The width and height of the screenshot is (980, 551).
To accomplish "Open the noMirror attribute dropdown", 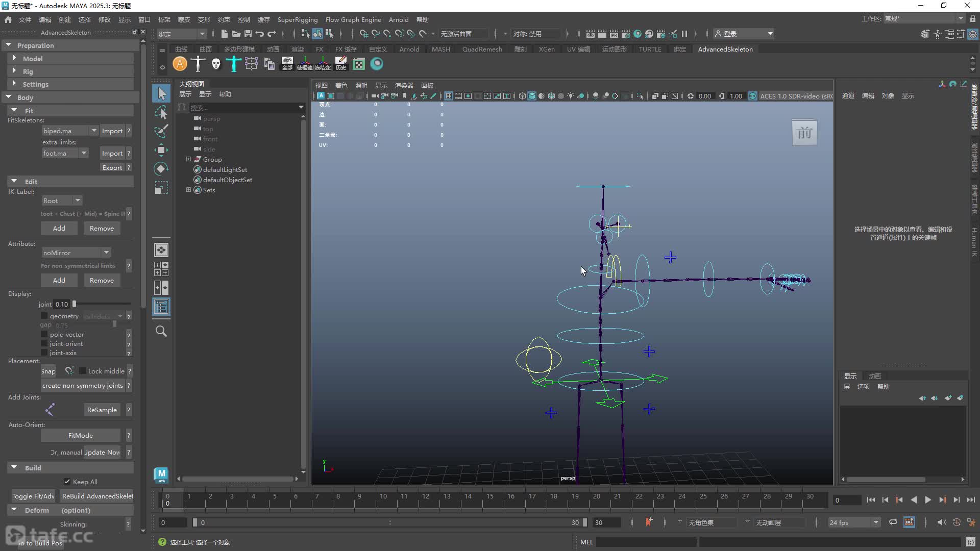I will point(76,252).
